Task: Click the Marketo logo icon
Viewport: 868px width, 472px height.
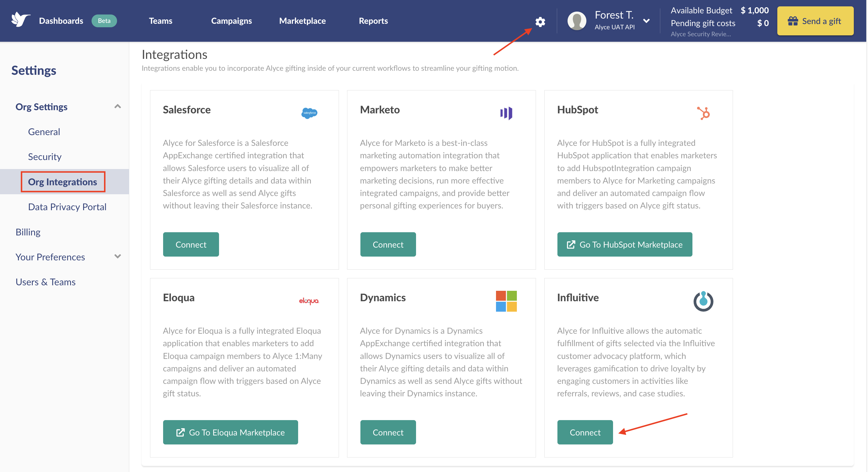Action: 507,113
